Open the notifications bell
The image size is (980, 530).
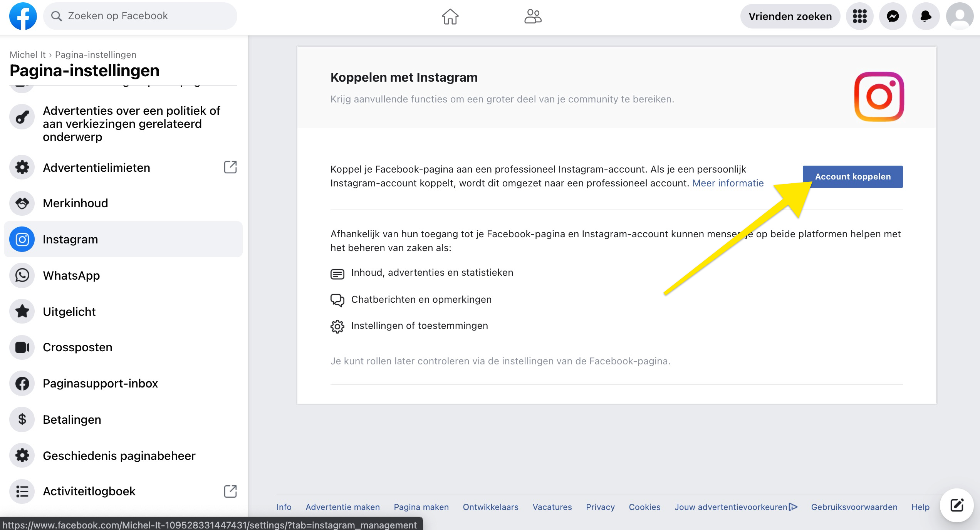point(926,16)
